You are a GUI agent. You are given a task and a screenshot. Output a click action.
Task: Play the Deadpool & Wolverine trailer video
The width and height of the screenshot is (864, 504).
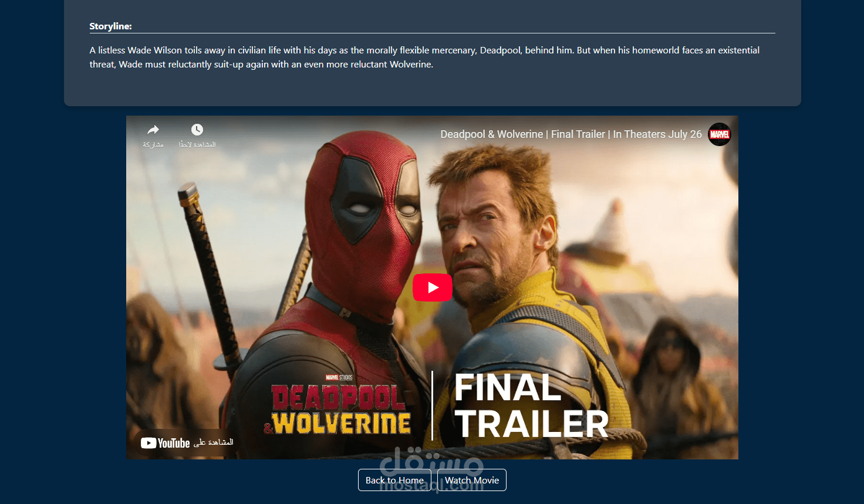433,287
